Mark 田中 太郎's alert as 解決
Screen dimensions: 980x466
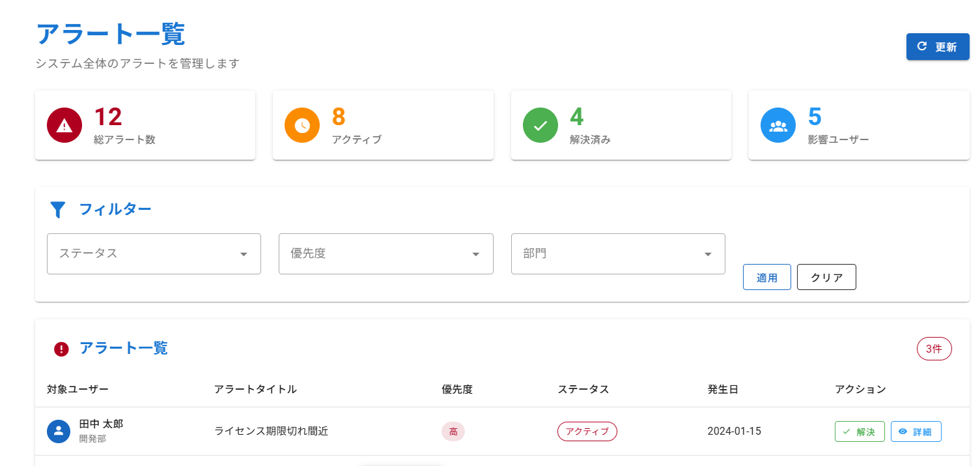(x=860, y=431)
